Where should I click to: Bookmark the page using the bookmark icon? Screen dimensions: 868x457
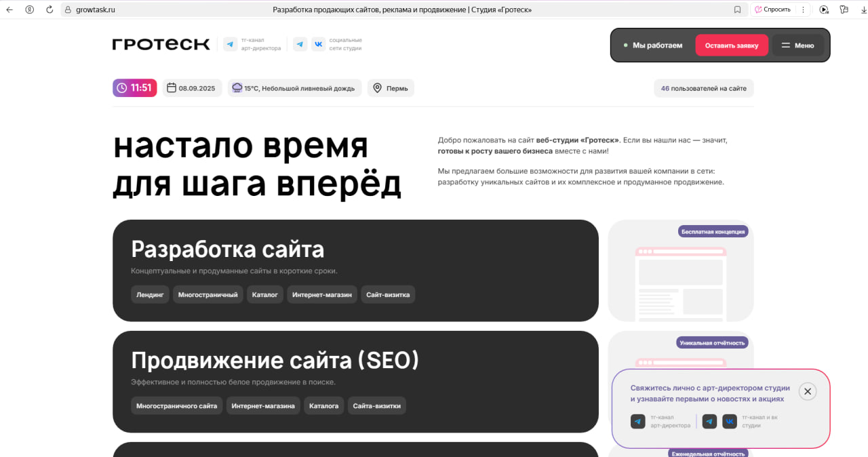pos(737,9)
